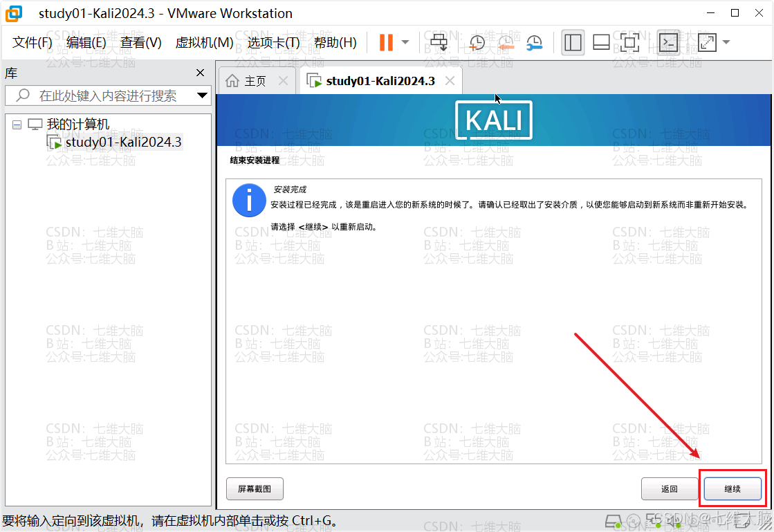Click the 返回 button
This screenshot has width=774, height=532.
tap(670, 489)
